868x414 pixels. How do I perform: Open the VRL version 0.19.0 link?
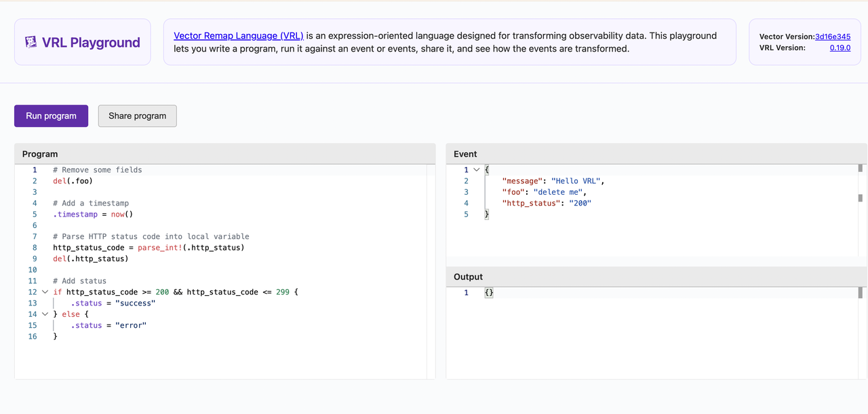tap(840, 48)
